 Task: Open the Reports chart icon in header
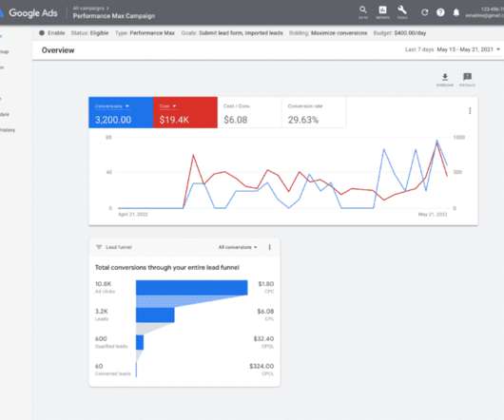click(382, 10)
